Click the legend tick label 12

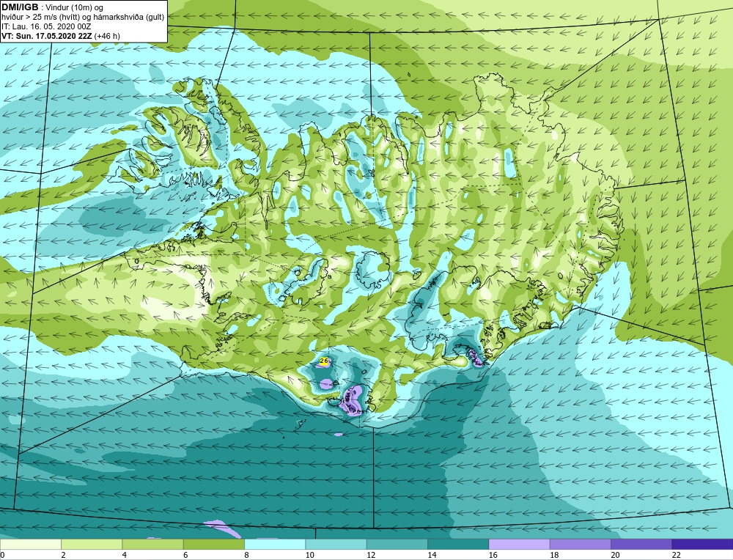371,555
